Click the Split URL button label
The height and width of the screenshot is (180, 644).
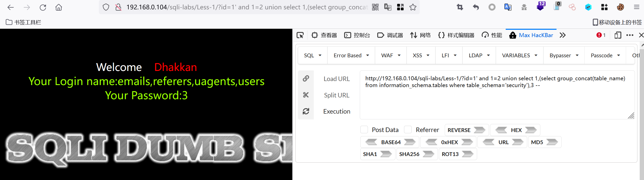[337, 95]
